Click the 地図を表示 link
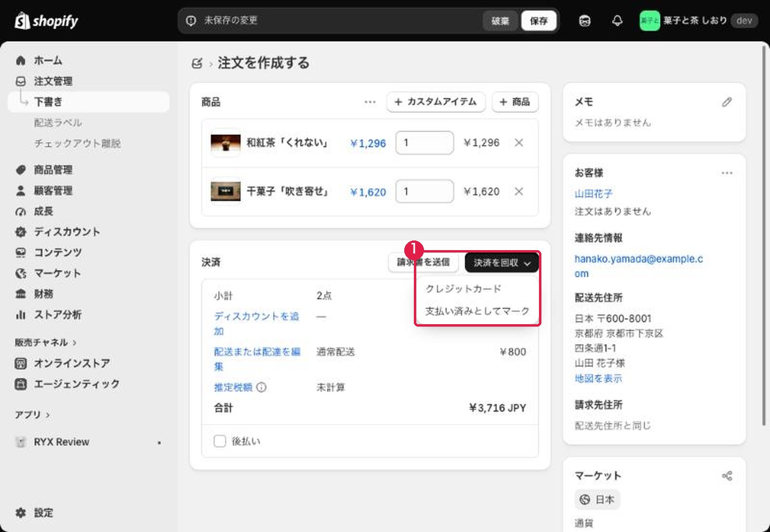Image resolution: width=770 pixels, height=532 pixels. point(598,379)
